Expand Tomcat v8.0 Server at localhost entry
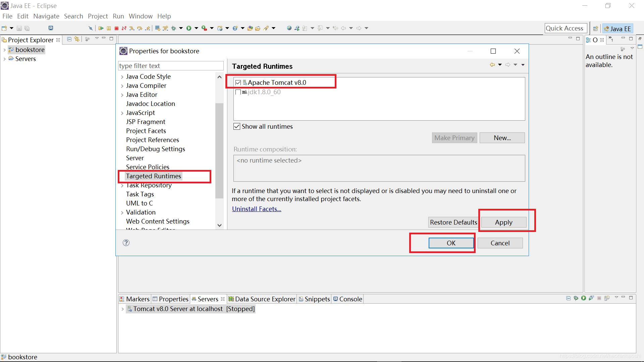The height and width of the screenshot is (362, 644). [x=122, y=309]
